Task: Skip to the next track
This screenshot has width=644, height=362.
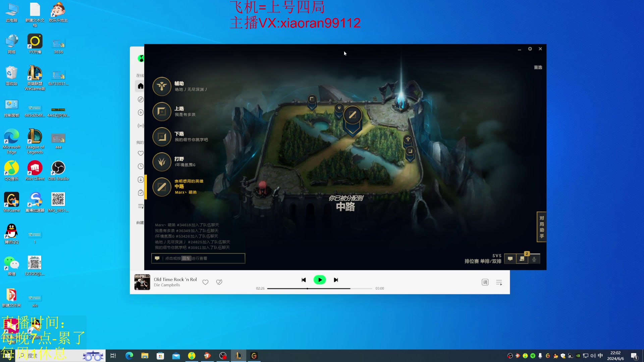Action: [x=336, y=280]
